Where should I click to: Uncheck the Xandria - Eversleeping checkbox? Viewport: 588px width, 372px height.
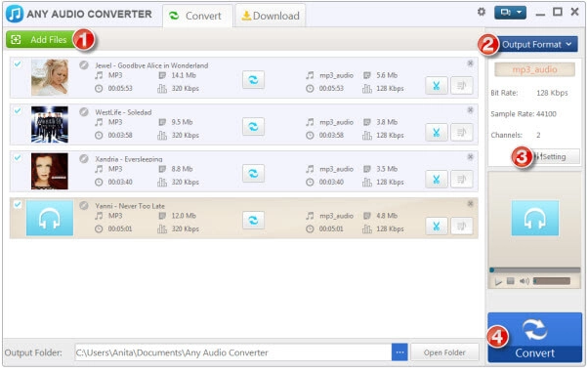(18, 158)
